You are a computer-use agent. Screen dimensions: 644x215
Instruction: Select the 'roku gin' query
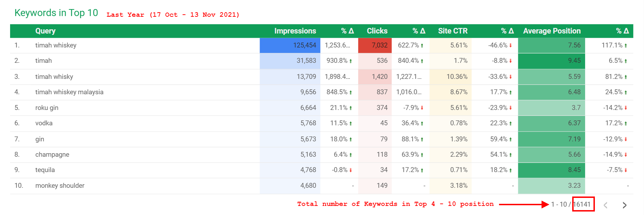click(x=47, y=108)
